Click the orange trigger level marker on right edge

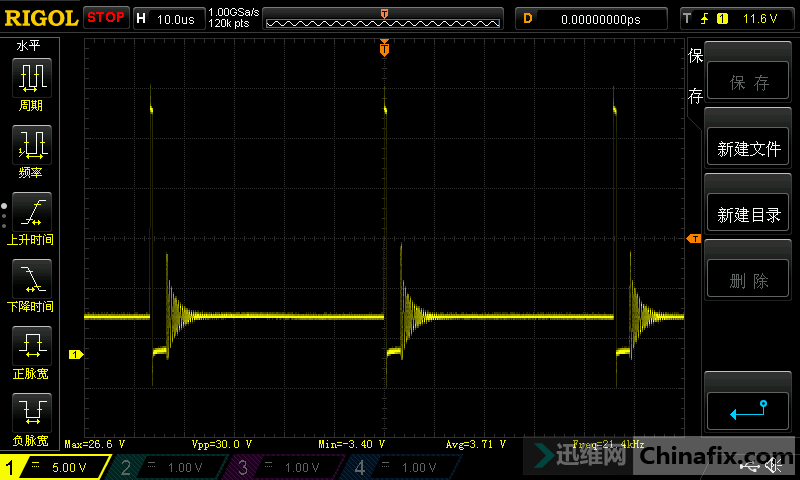click(693, 238)
